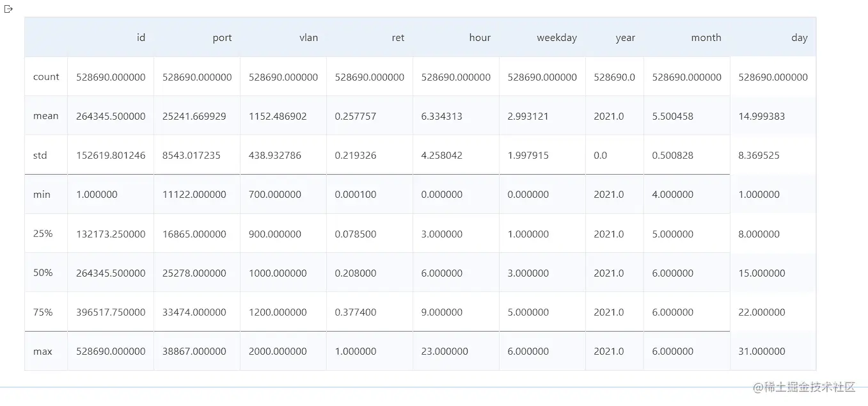868x406 pixels.
Task: Select the 'id' column header
Action: (x=141, y=38)
